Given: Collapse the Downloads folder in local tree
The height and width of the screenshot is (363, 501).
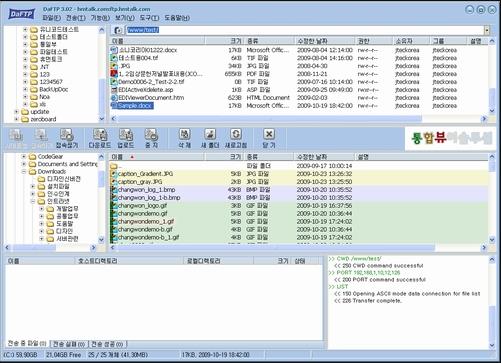Looking at the screenshot, I should pyautogui.click(x=24, y=171).
